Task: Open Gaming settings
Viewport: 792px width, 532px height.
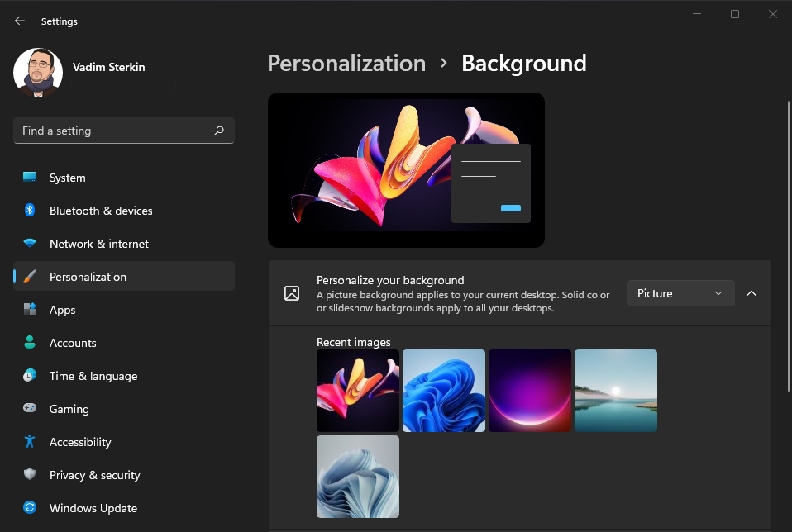Action: (x=124, y=409)
